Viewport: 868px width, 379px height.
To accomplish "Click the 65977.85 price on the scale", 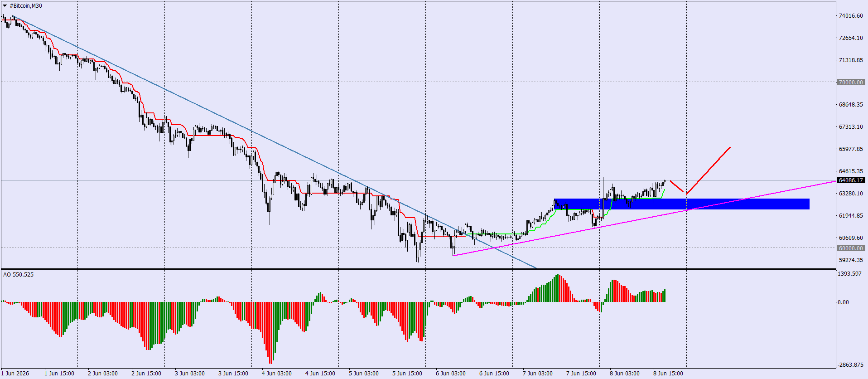I will (x=851, y=149).
